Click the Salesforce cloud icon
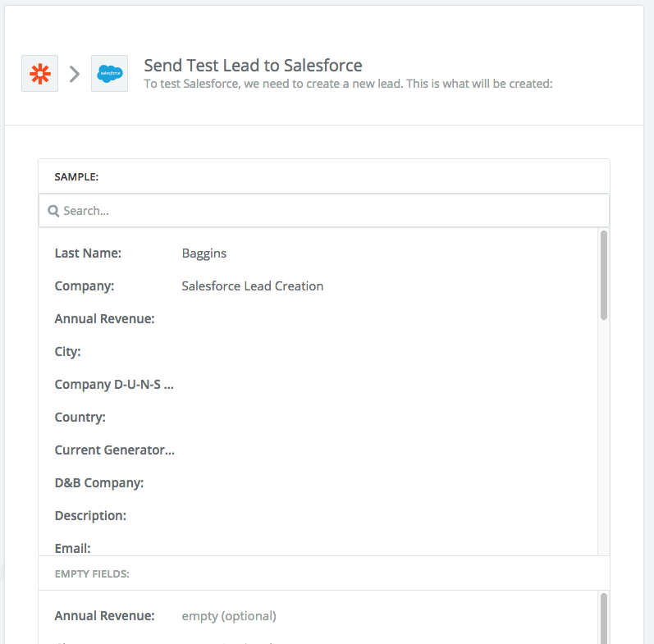Screen dimensions: 654x644 109,73
